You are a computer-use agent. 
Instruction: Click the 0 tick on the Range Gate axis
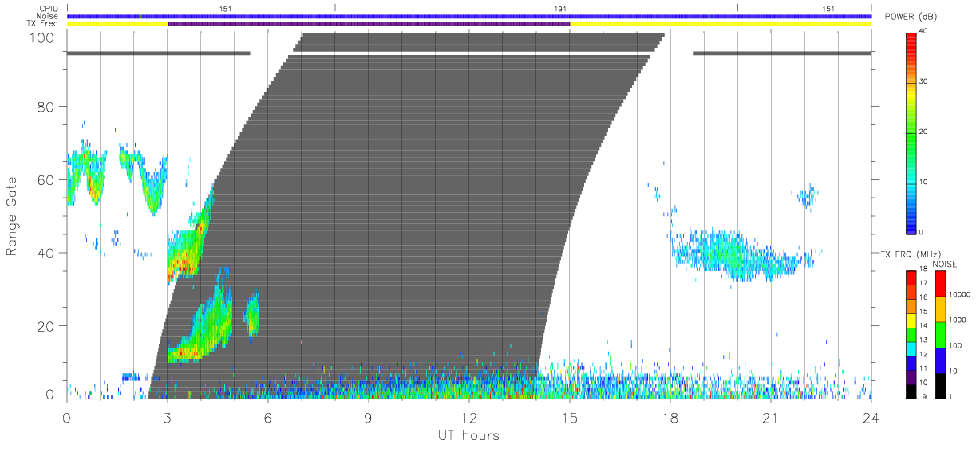pos(49,394)
